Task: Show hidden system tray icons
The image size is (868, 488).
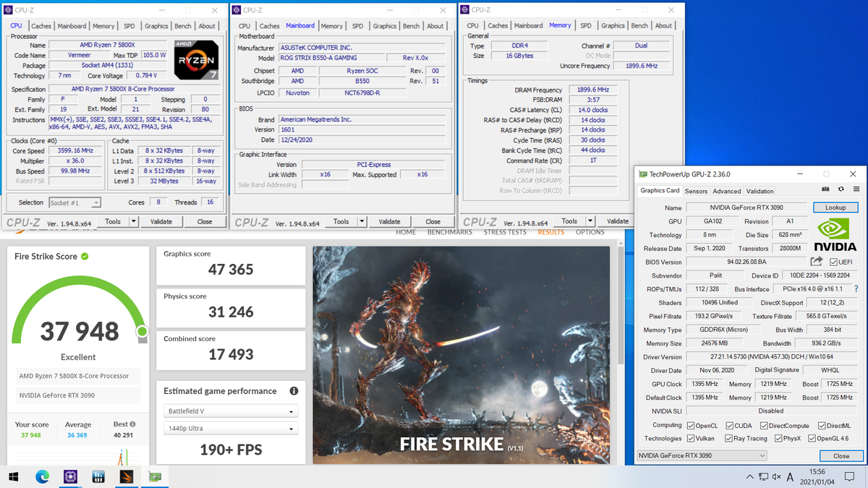Action: point(750,476)
